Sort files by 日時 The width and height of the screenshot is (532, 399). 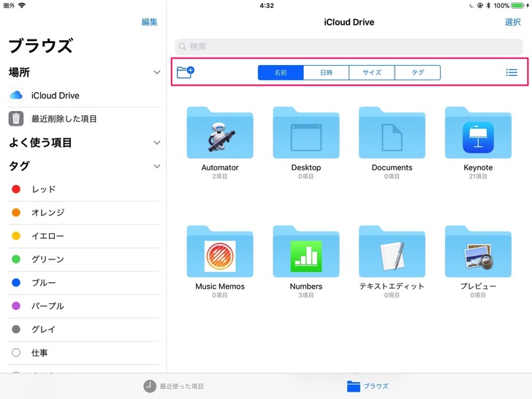tap(326, 72)
